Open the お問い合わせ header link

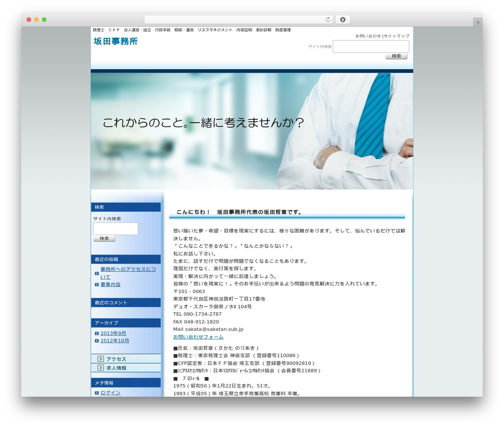click(368, 36)
